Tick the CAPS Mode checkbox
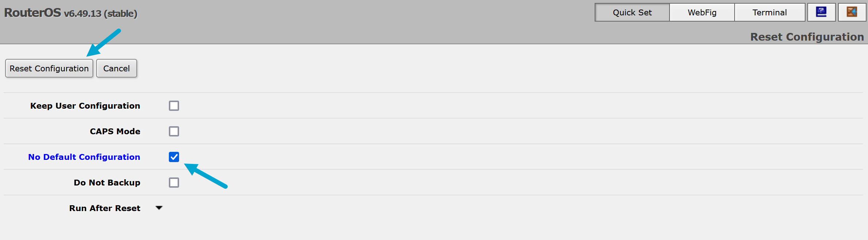The image size is (868, 240). (x=174, y=131)
